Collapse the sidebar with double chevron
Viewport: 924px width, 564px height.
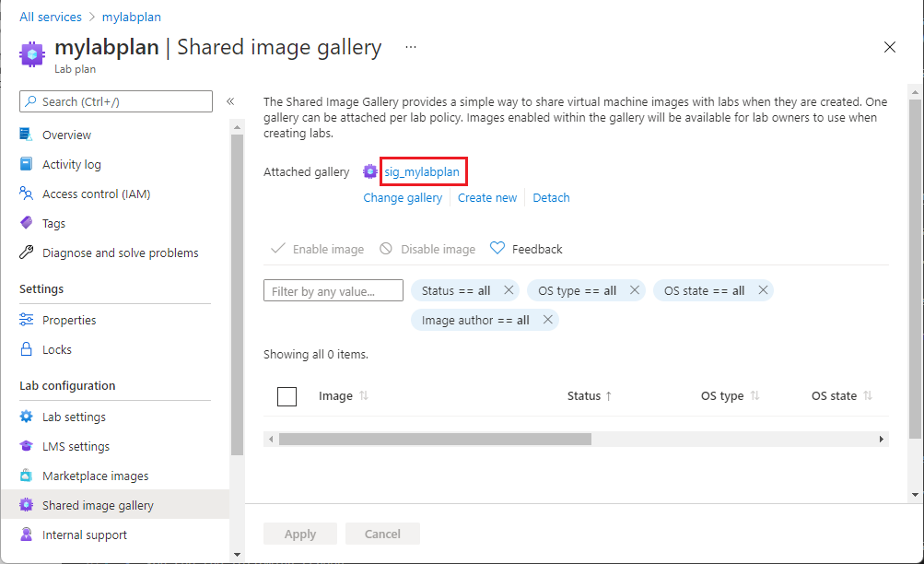pyautogui.click(x=230, y=101)
